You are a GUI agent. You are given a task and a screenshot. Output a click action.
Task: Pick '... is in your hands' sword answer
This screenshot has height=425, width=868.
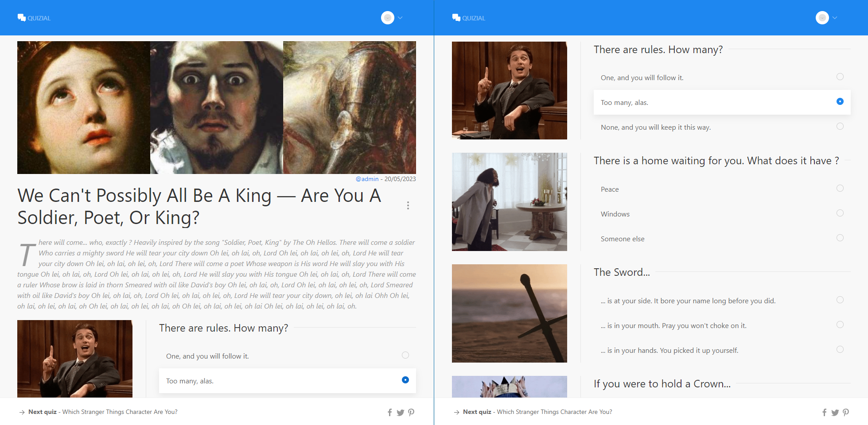[x=722, y=350]
